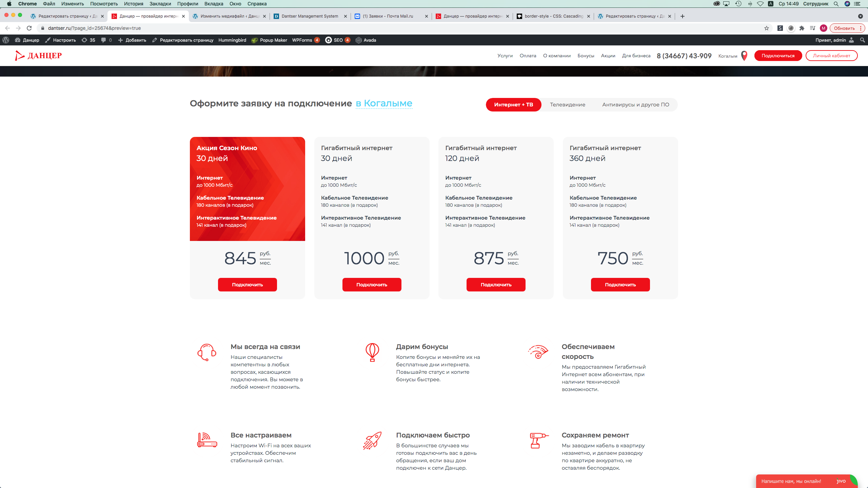Expand the Услуги navigation menu
Viewport: 868px width, 488px height.
(x=505, y=56)
